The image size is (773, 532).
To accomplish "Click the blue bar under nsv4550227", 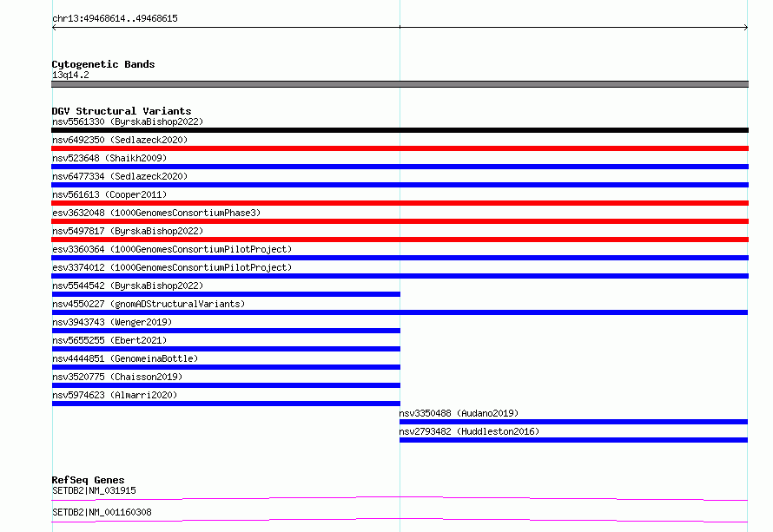I will pos(400,312).
